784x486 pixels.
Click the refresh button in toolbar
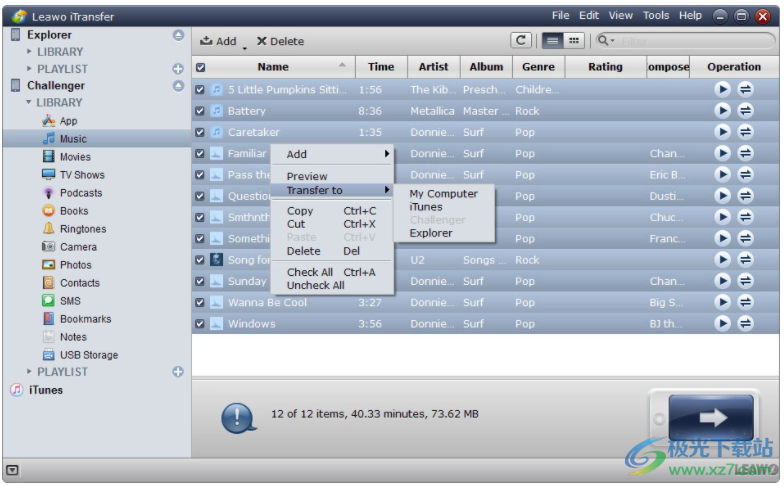[520, 40]
